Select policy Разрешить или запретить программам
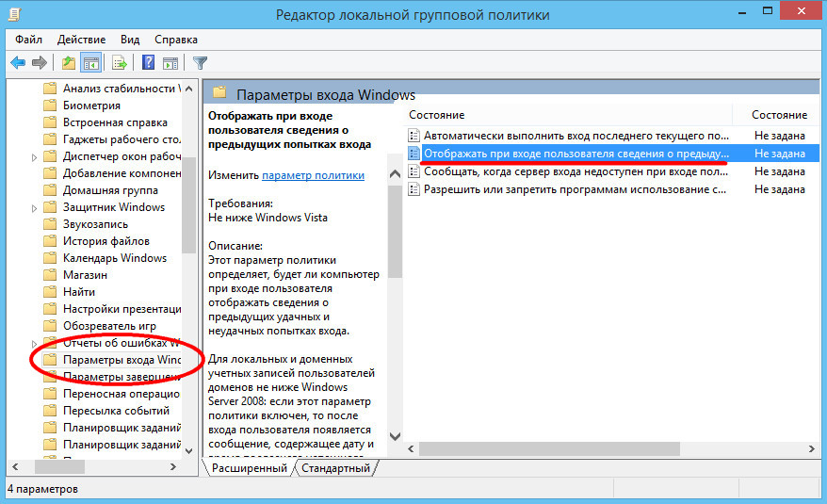Screen dimensions: 827x504 (575, 189)
